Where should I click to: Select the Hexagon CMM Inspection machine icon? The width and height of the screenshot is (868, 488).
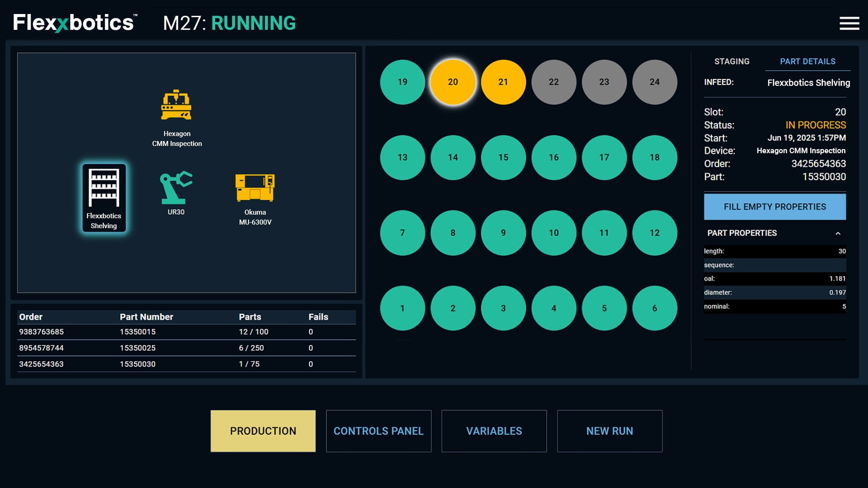(176, 105)
